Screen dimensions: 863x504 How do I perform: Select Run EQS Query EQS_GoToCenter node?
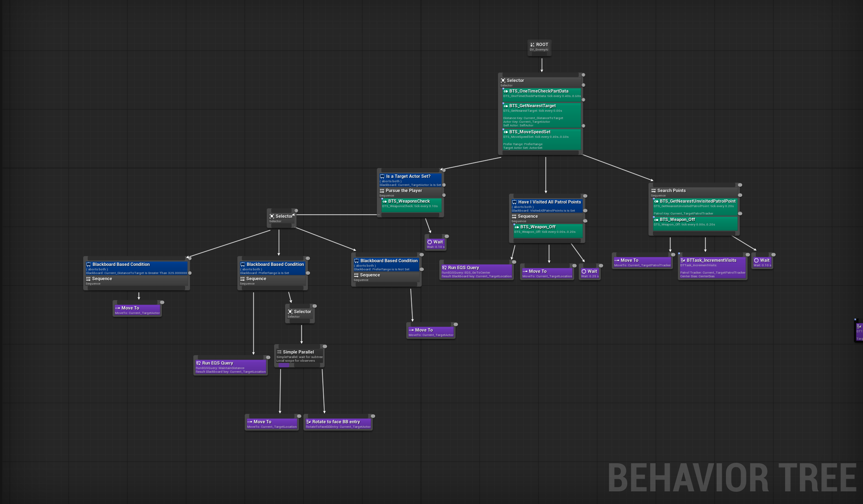pos(476,271)
